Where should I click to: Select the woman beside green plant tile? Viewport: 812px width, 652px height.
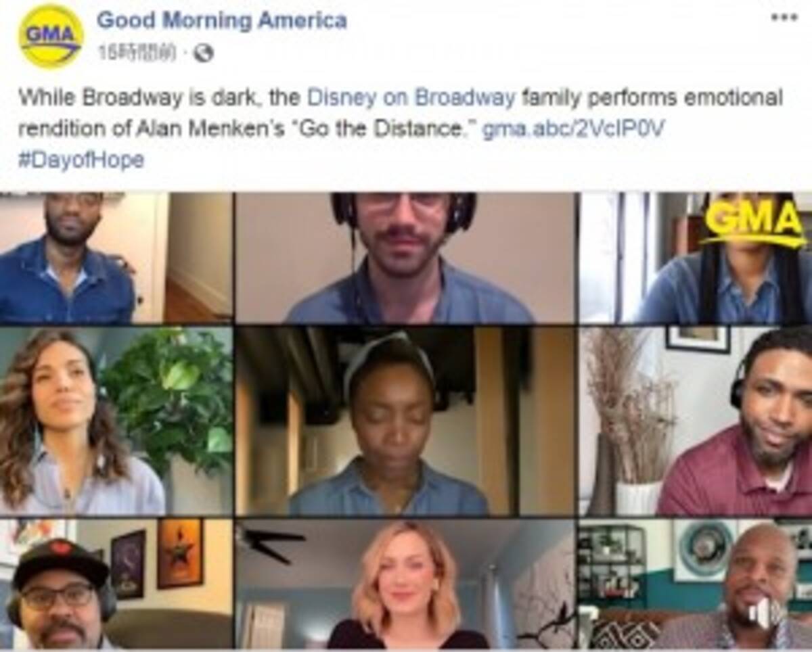(x=116, y=421)
